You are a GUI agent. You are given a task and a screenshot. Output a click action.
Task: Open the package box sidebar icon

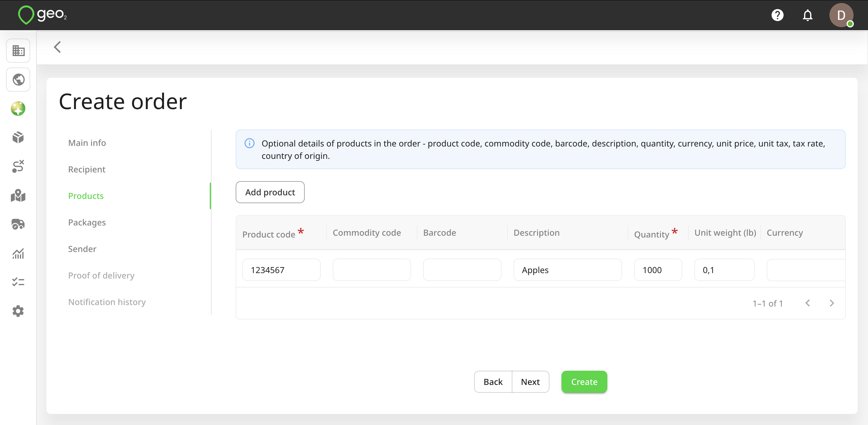[18, 137]
